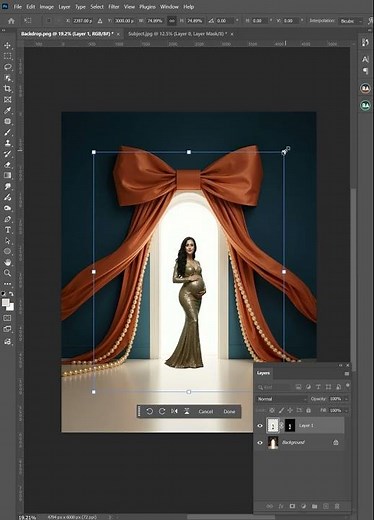Viewport: 374px width, 520px height.
Task: Select the Rectangular Marquee tool
Action: tap(7, 56)
